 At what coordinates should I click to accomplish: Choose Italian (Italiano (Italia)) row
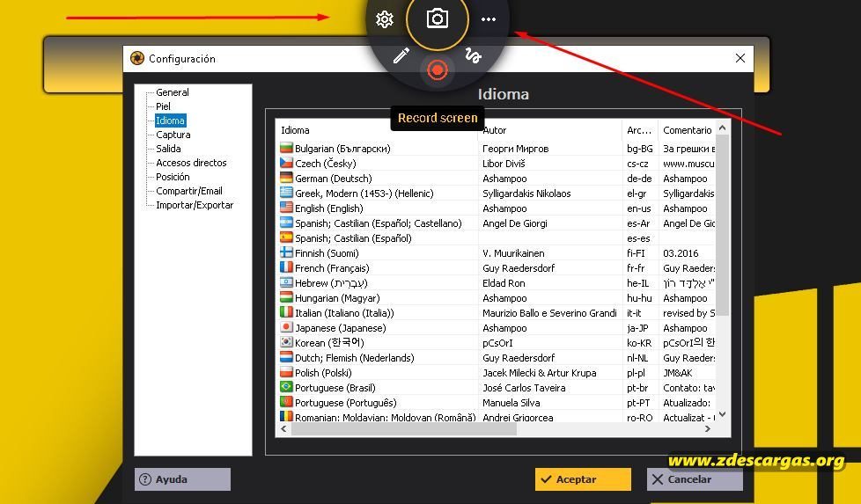497,312
